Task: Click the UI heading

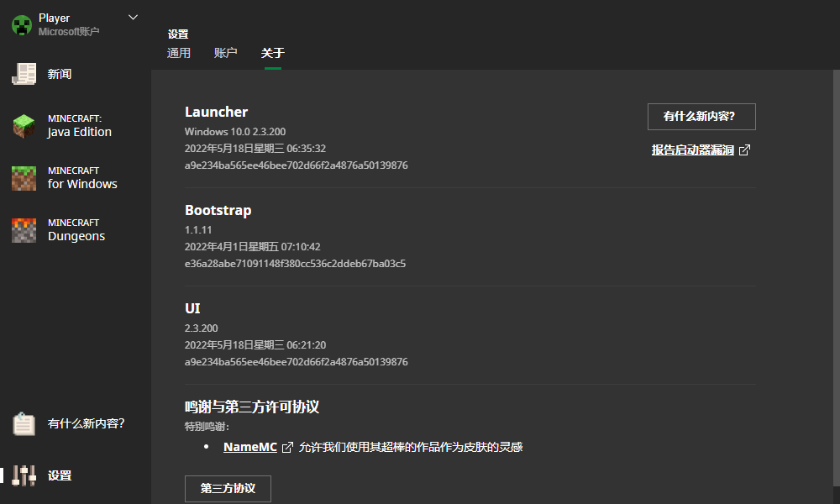Action: 192,308
